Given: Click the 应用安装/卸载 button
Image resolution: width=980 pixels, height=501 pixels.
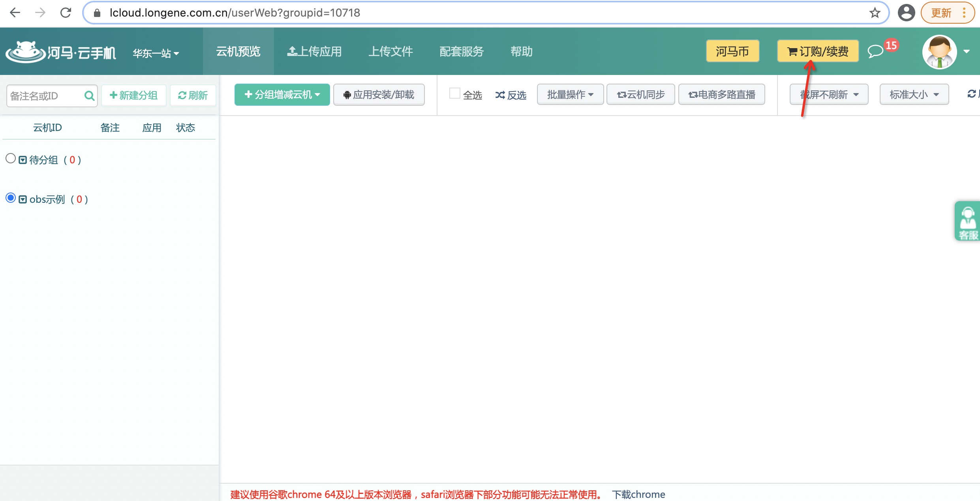Looking at the screenshot, I should click(379, 95).
